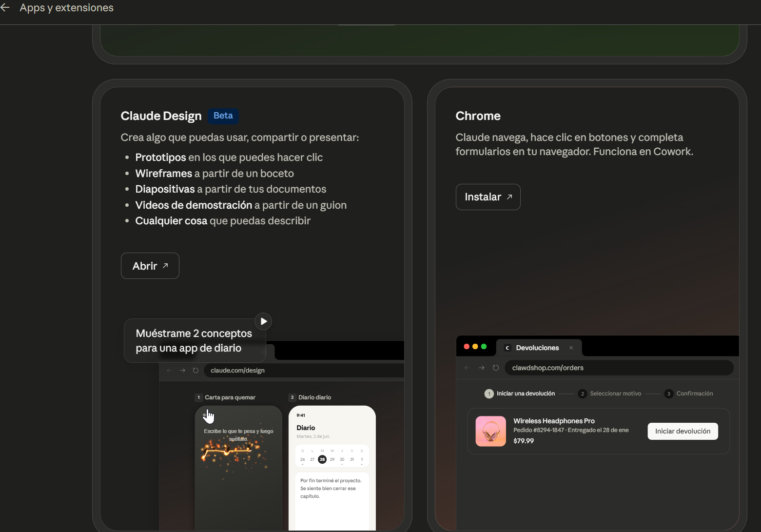Click the Beta badge next to Claude Design
761x532 pixels.
(223, 116)
